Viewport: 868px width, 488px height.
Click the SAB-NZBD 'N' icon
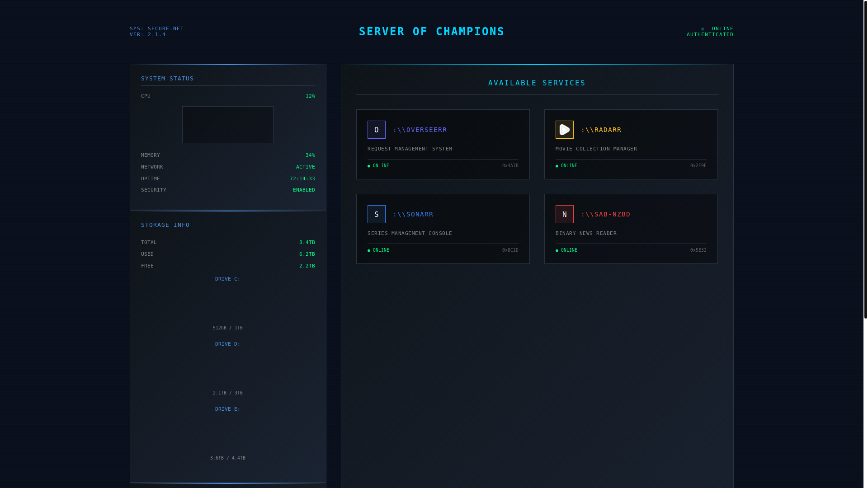point(564,214)
